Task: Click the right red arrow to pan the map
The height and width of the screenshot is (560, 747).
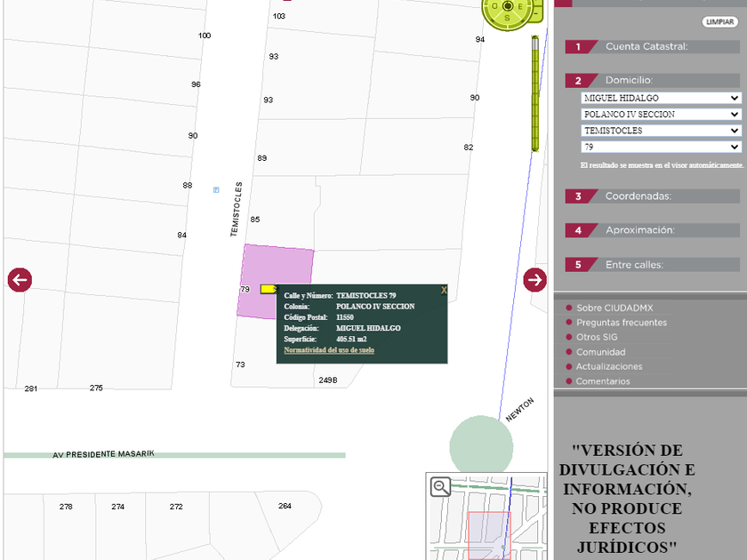Action: pyautogui.click(x=534, y=279)
